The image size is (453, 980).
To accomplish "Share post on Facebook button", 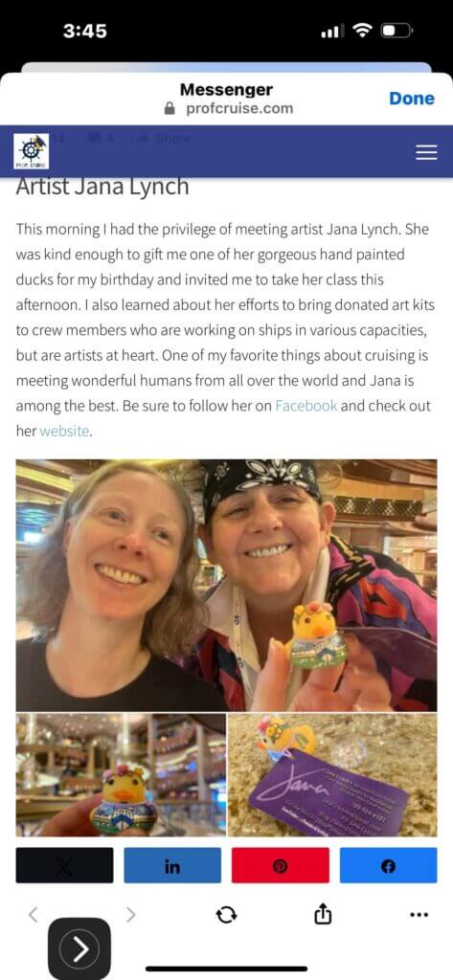I will tap(388, 865).
